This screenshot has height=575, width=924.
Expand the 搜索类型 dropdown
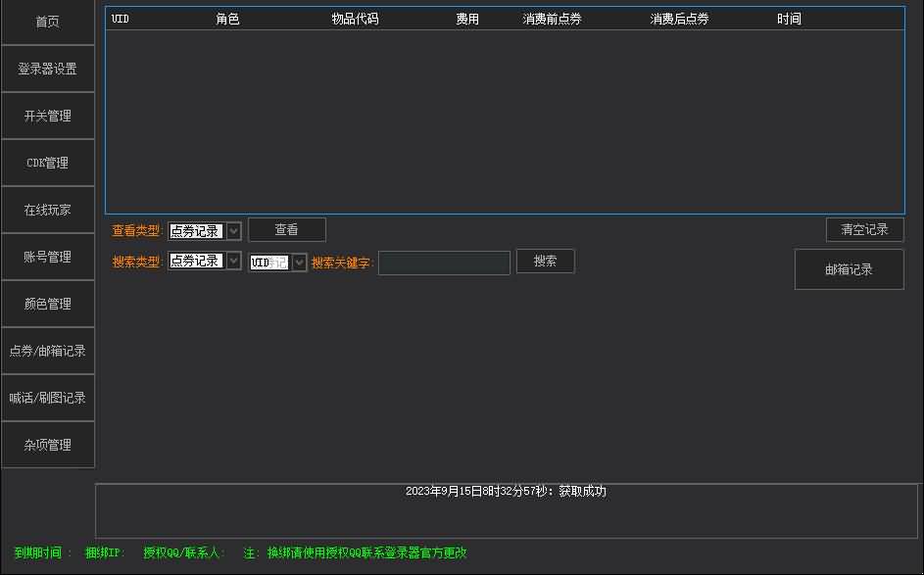[230, 261]
